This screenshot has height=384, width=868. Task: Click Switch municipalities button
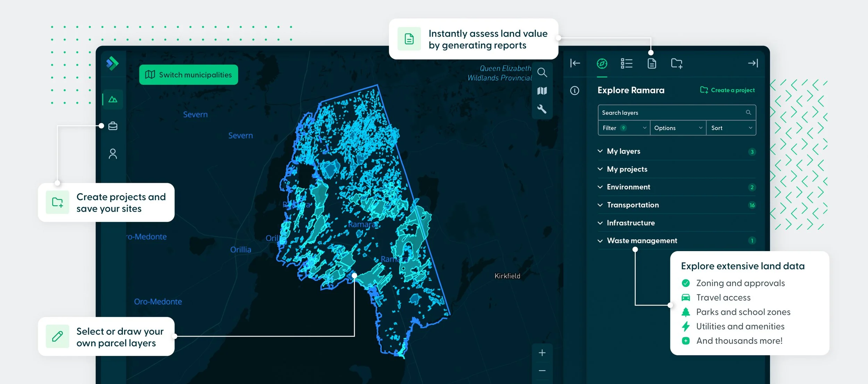coord(189,75)
